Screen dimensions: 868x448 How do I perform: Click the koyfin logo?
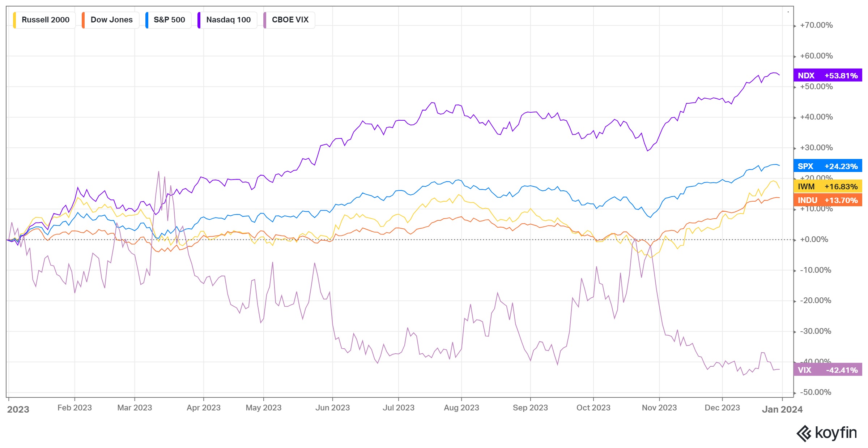coord(827,433)
